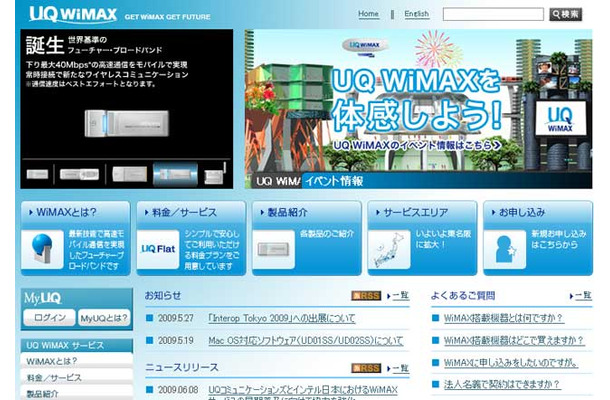Click the UQ WiMAX logo in header
The width and height of the screenshot is (610, 400).
[x=73, y=14]
